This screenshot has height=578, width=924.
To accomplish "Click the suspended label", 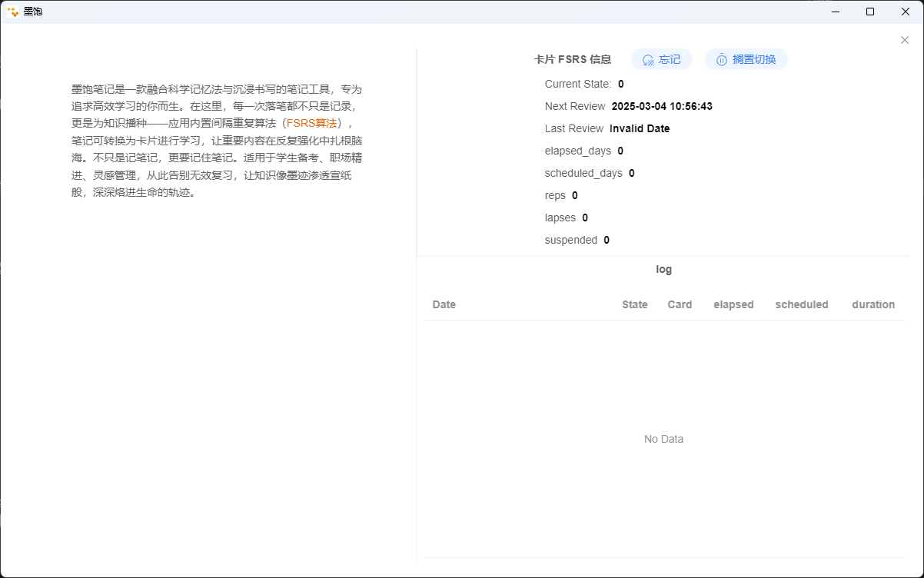I will tap(571, 240).
